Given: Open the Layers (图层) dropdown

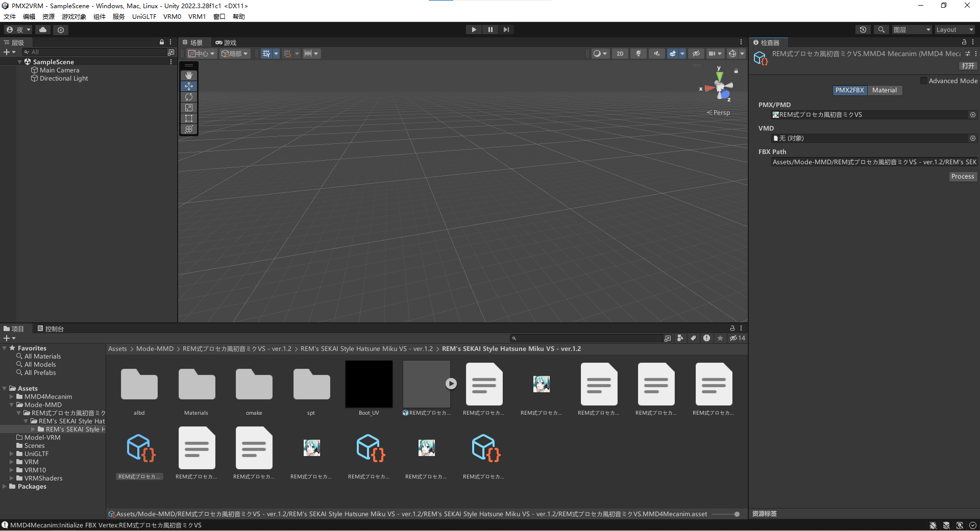Looking at the screenshot, I should 912,30.
